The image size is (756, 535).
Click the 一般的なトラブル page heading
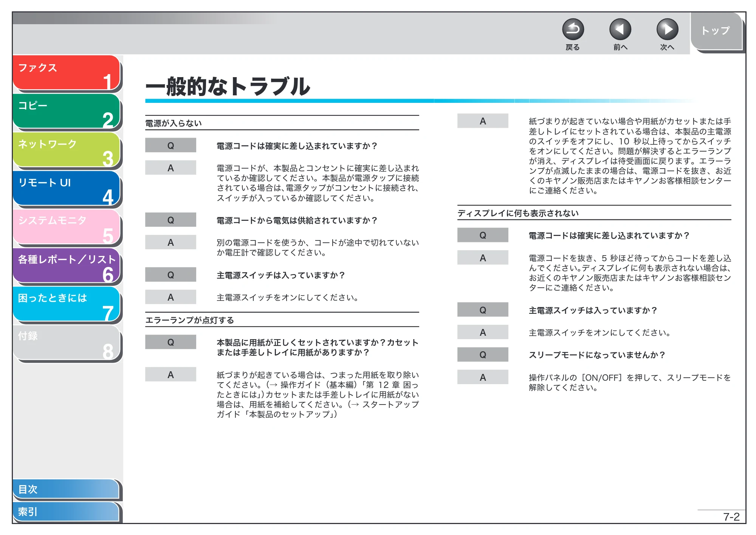click(228, 86)
